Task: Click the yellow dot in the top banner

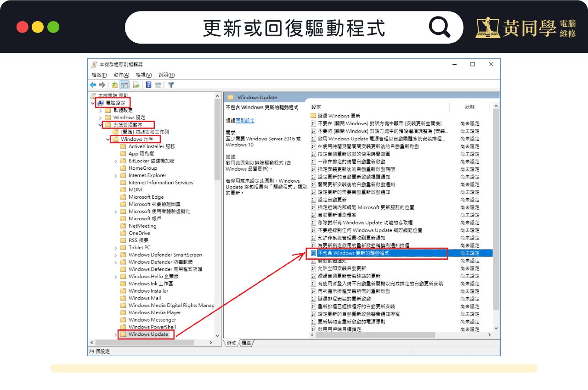Action: [x=38, y=27]
